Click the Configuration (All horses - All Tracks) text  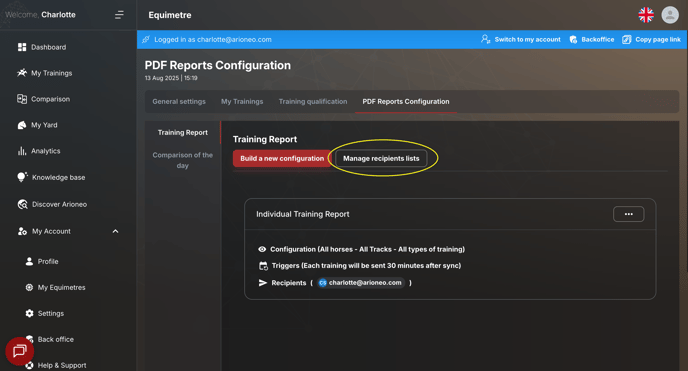pos(367,249)
